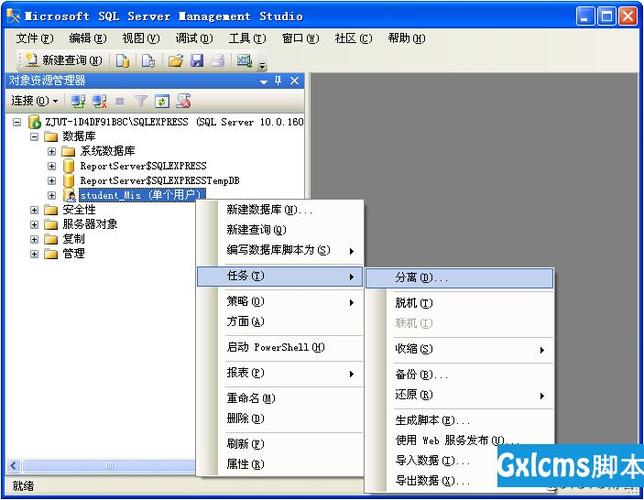Viewport: 644px width, 500px height.
Task: Click the Refresh icon in Object Explorer toolbar
Action: click(162, 101)
